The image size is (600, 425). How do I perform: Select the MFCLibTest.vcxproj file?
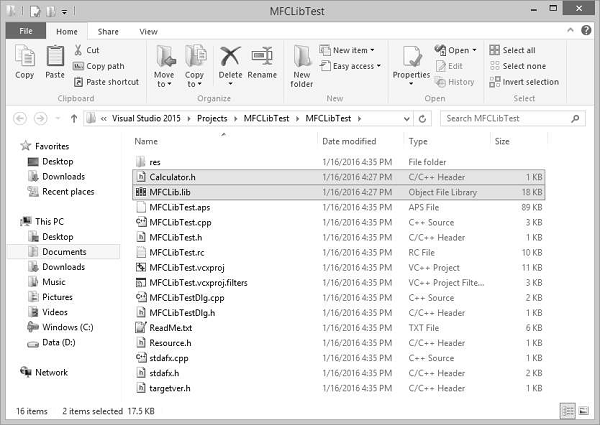339,267
